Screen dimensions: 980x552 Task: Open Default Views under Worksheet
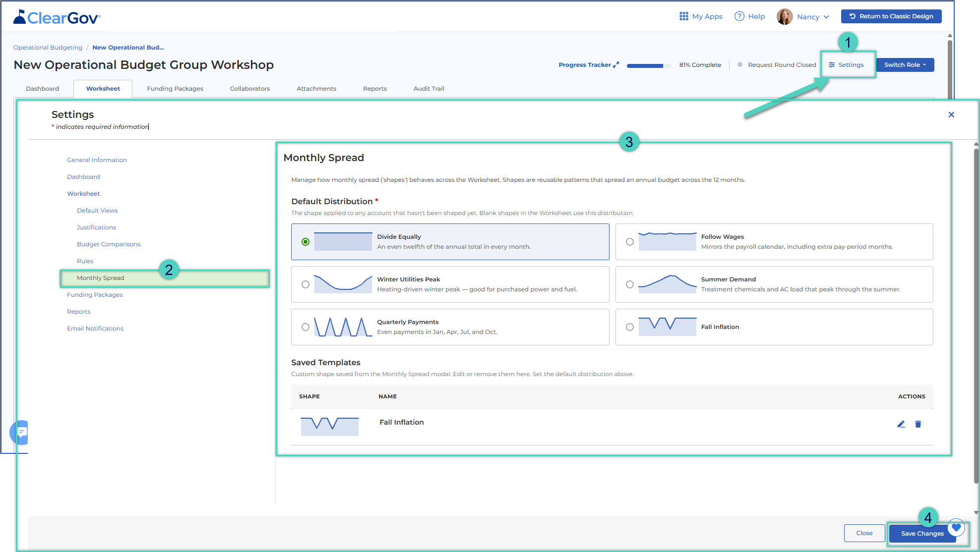point(97,211)
